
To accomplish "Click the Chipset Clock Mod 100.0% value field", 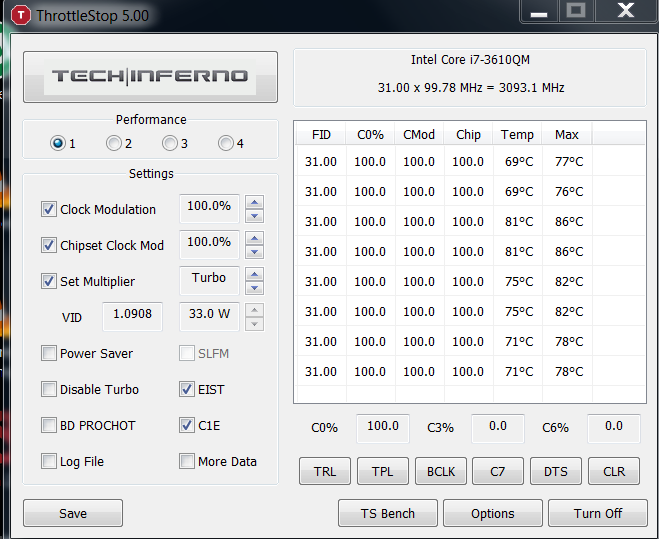I will point(209,244).
